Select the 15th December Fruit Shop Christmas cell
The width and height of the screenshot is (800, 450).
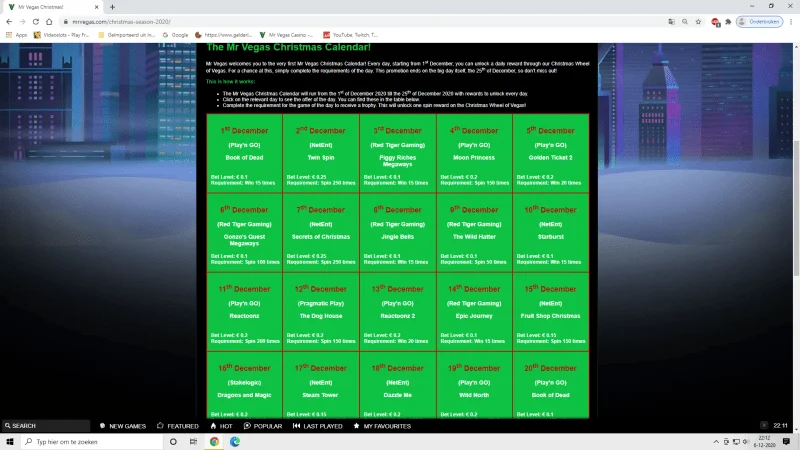[551, 311]
